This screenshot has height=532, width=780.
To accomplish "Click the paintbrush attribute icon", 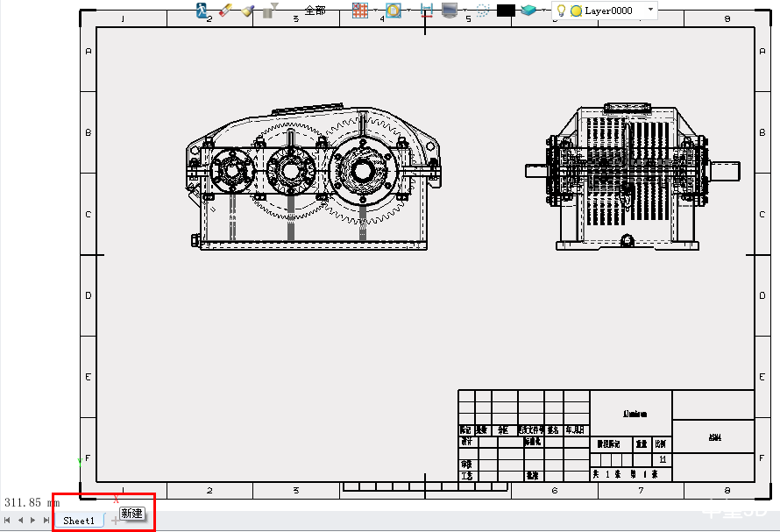I will (x=248, y=11).
